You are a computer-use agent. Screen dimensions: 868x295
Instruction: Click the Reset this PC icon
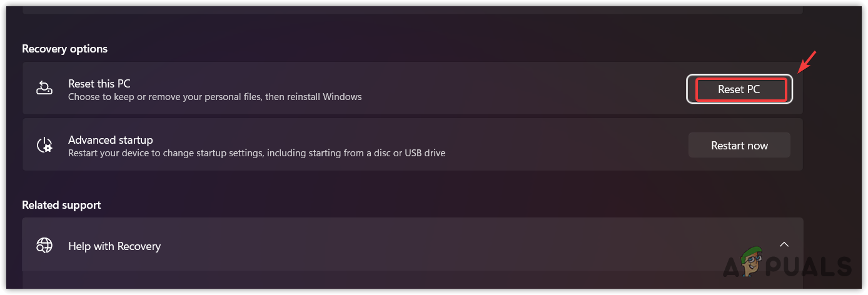(44, 88)
